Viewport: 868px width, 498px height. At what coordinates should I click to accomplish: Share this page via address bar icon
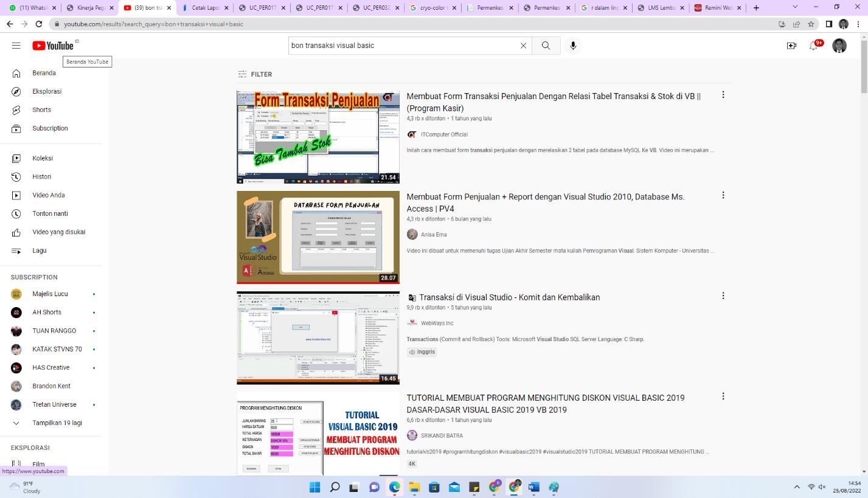pos(796,24)
